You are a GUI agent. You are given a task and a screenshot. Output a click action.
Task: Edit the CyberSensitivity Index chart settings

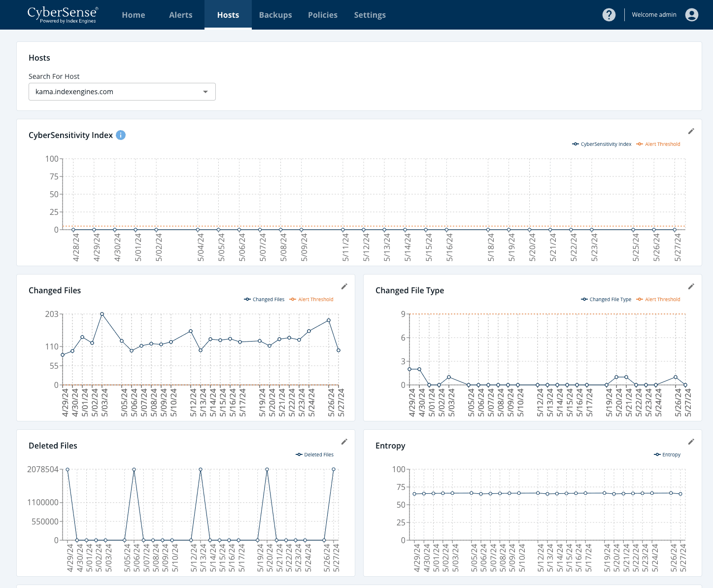coord(691,131)
